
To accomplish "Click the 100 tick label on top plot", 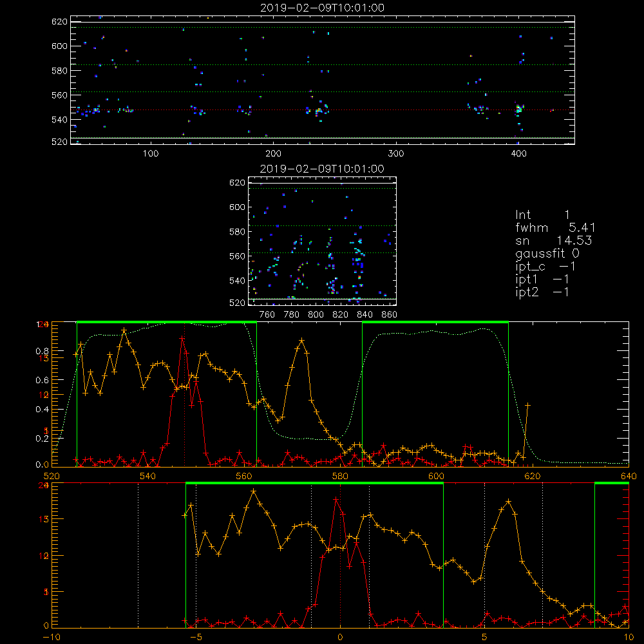I will pos(151,154).
